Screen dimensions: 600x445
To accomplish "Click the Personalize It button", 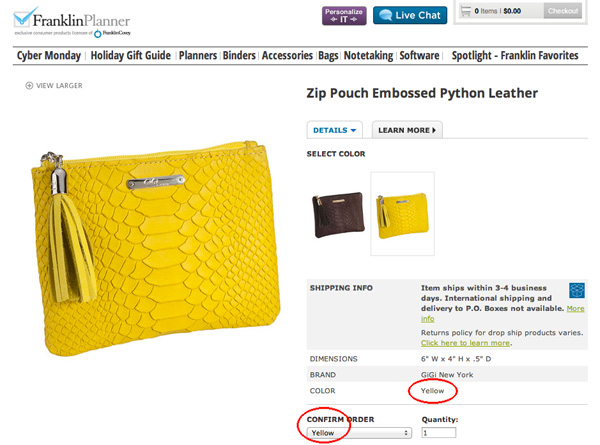I will point(345,15).
